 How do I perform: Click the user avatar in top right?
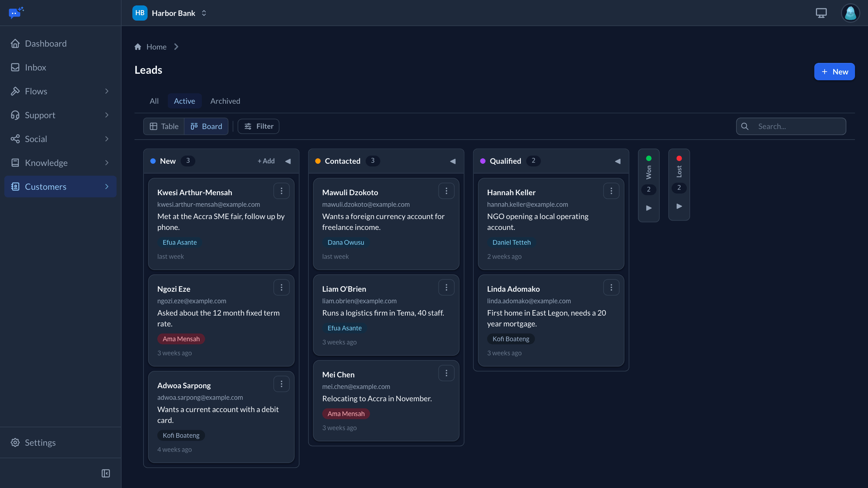(850, 13)
